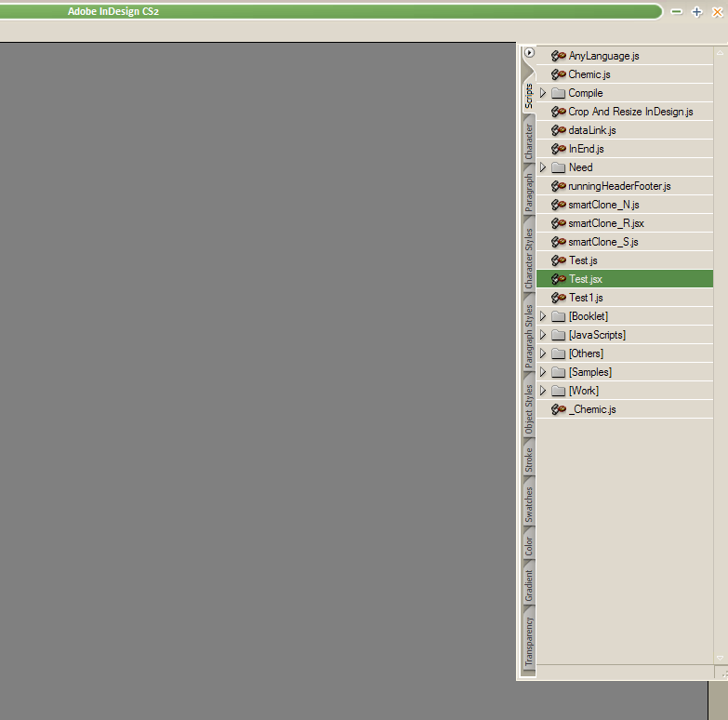Click the [Samples] folder name

pos(590,372)
